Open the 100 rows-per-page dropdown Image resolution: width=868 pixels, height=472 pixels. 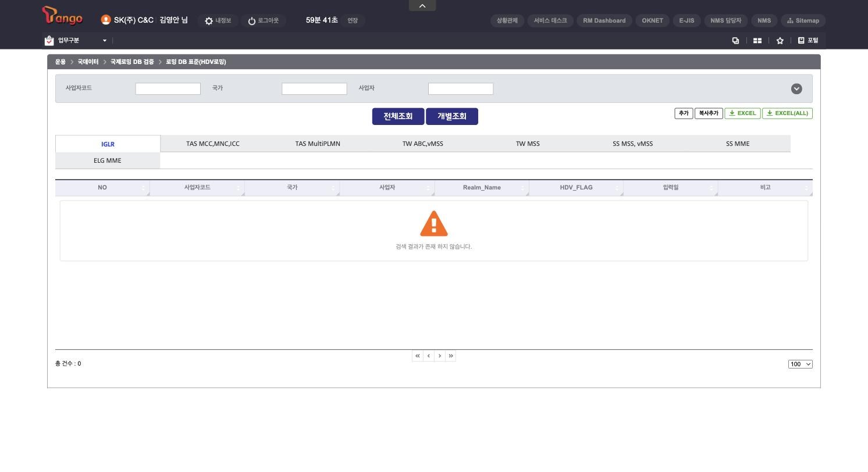click(801, 364)
